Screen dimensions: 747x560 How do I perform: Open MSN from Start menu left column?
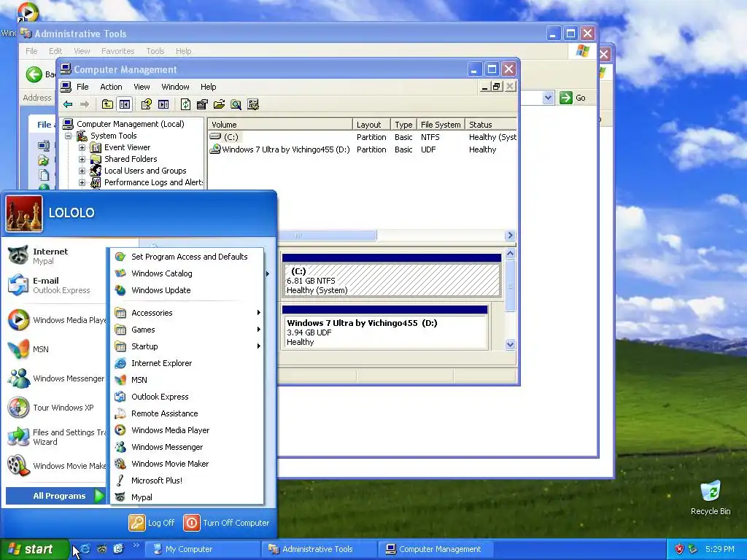[x=55, y=349]
